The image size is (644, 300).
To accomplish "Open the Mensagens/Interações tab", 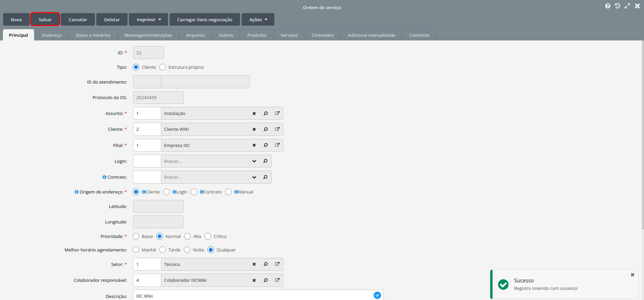I will tap(148, 35).
